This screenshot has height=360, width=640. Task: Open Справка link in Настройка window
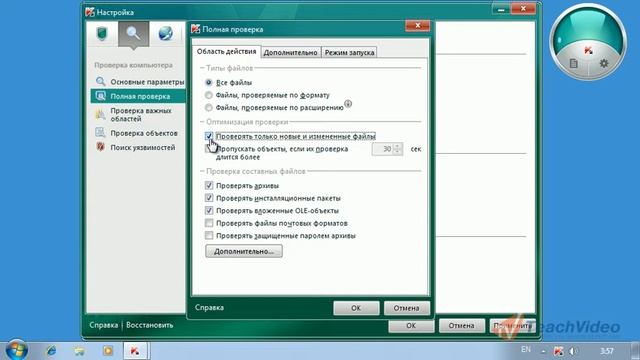(x=104, y=325)
